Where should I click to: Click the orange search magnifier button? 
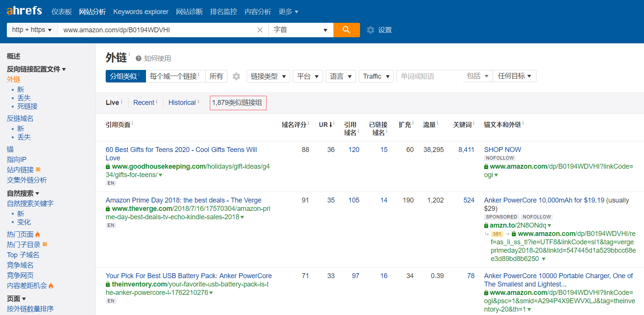click(346, 30)
